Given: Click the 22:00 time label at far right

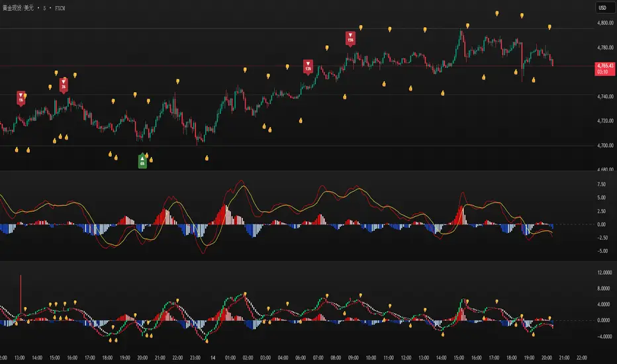Looking at the screenshot, I should click(582, 357).
